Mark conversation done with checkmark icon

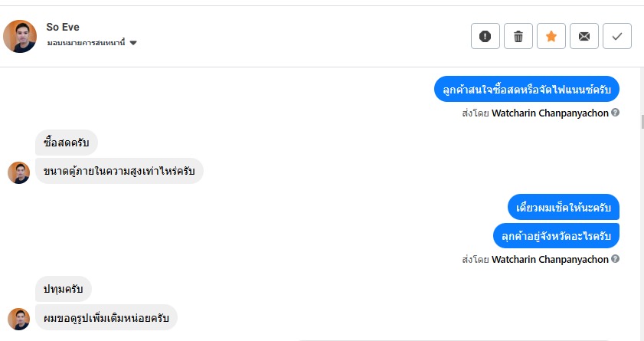(617, 36)
